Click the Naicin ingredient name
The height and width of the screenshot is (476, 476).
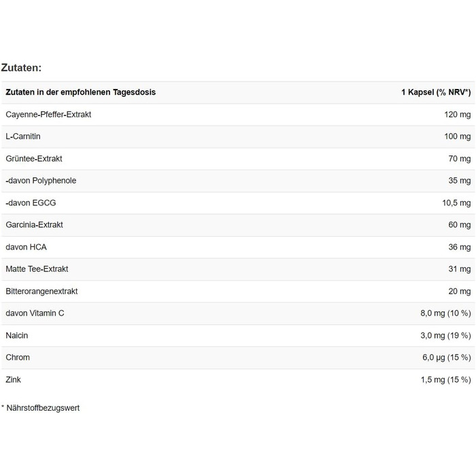17,335
